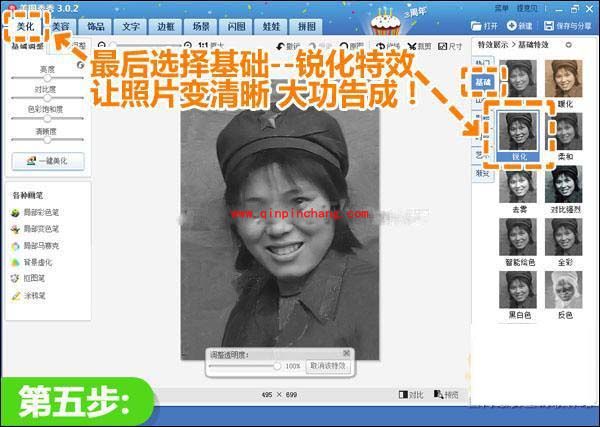The height and width of the screenshot is (427, 600).
Task: Open the 边框 border tab
Action: point(166,26)
